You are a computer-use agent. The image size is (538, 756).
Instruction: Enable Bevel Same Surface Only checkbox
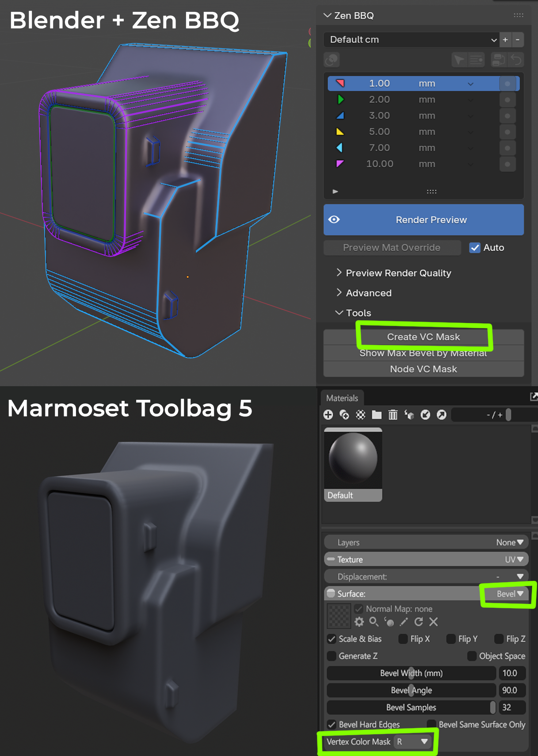click(431, 725)
